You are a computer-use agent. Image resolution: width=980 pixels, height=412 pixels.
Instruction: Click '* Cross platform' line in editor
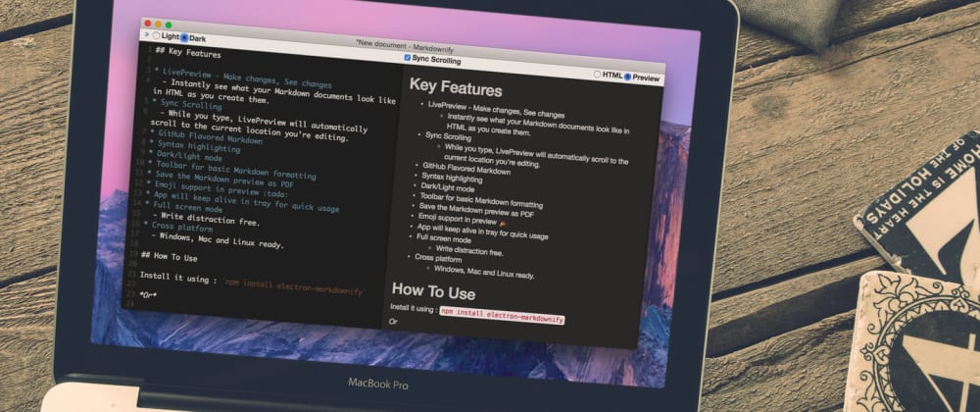[x=178, y=227]
